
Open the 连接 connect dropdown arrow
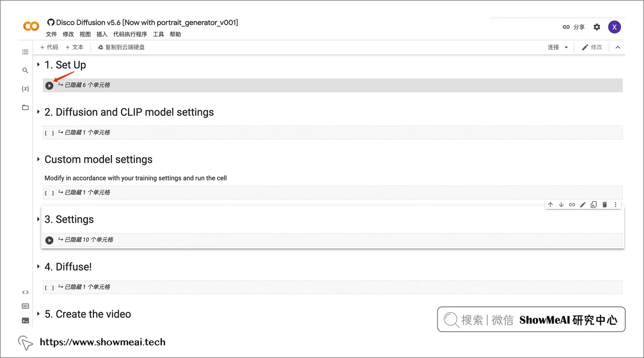(566, 47)
